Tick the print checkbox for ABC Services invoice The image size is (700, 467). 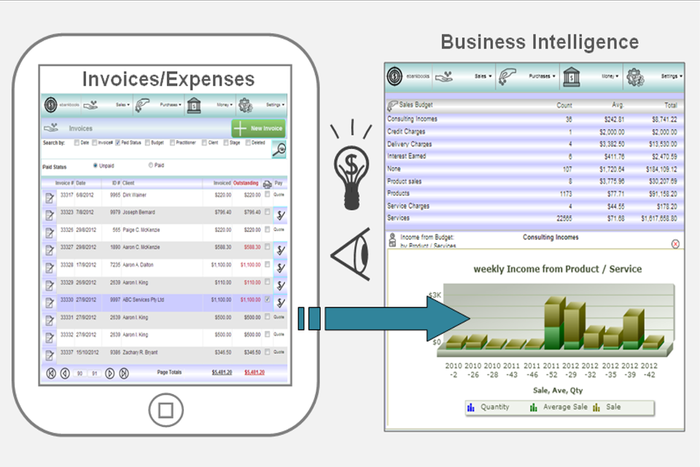(266, 299)
